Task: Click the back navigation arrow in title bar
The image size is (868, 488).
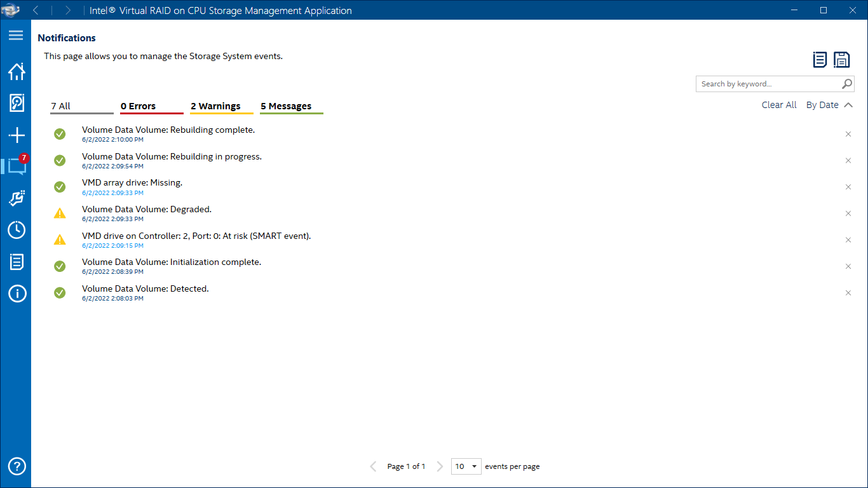Action: 36,10
